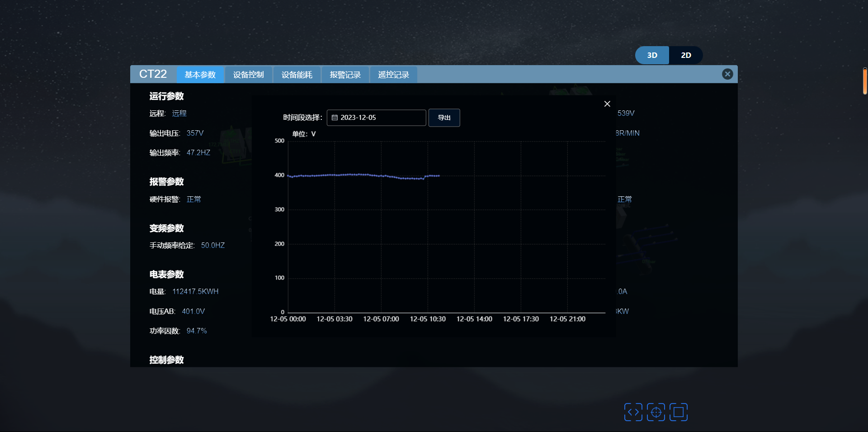Click the 357V output voltage value
Screen dimensions: 868x432
click(x=195, y=133)
